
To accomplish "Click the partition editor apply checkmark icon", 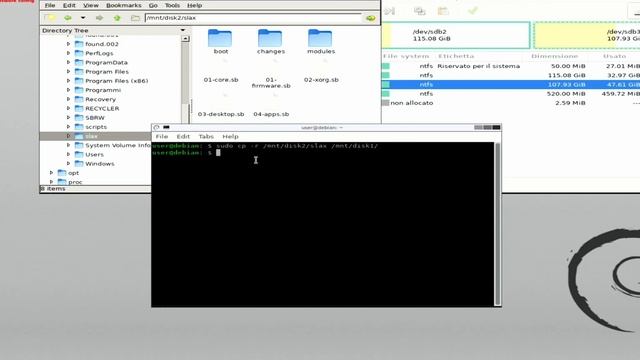I will click(x=473, y=11).
